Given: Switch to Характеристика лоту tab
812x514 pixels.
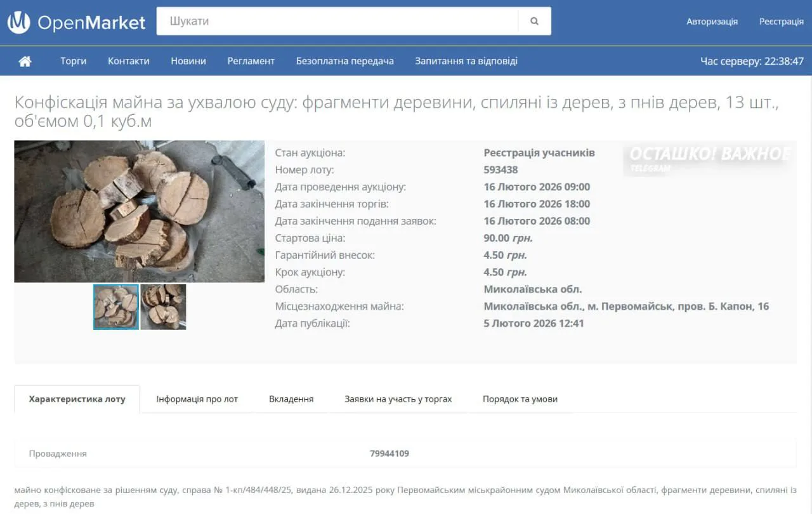Looking at the screenshot, I should [77, 399].
